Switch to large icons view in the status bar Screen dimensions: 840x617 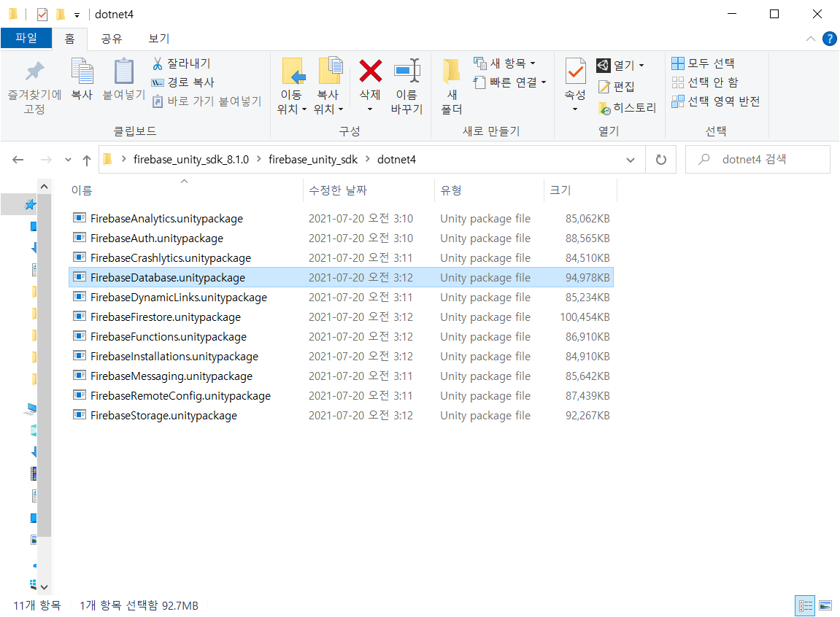point(825,606)
